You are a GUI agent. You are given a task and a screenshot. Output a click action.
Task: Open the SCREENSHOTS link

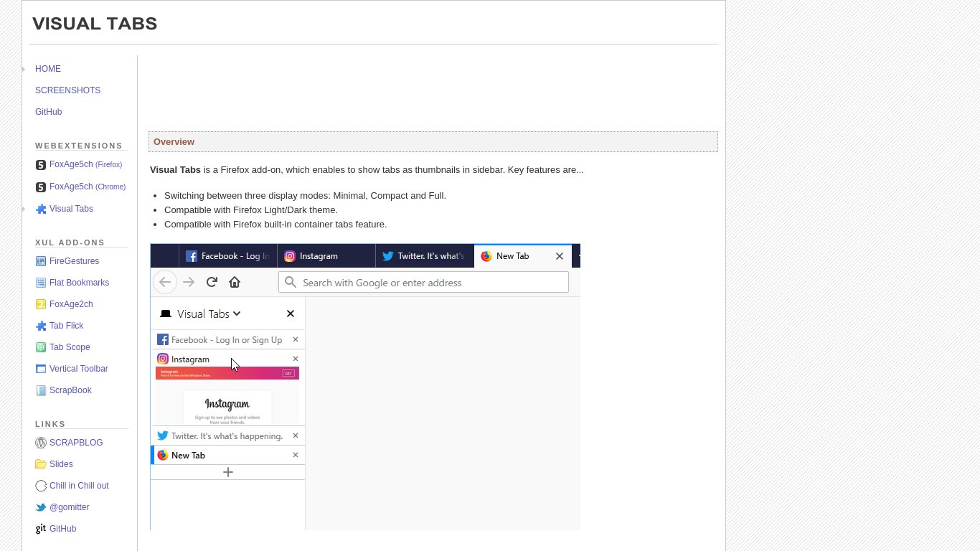point(67,90)
